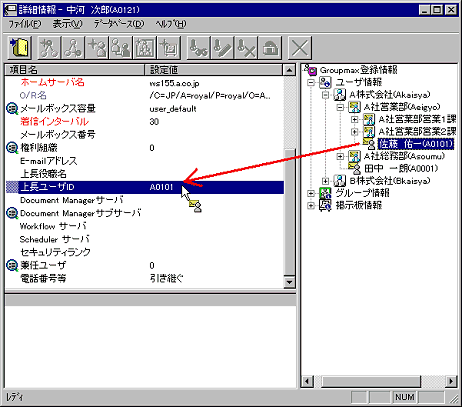Click the add user toolbar icon
This screenshot has width=462, height=407.
tap(97, 48)
